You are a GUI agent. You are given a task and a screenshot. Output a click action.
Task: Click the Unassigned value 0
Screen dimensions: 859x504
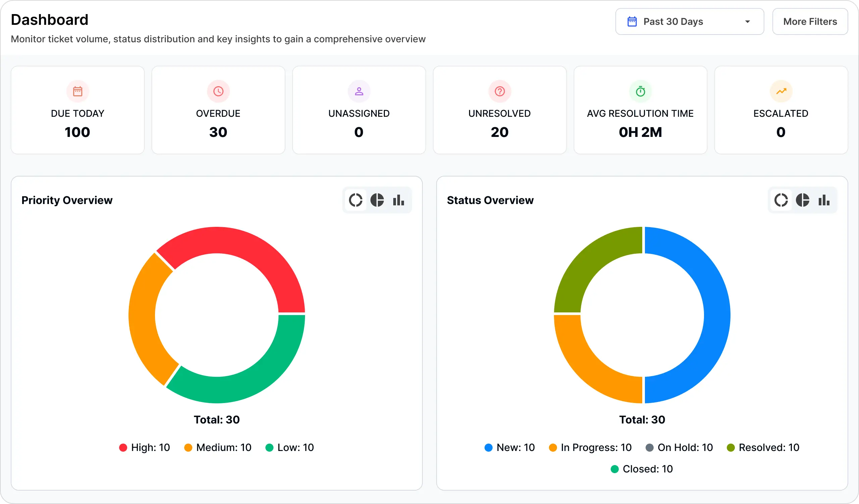tap(359, 132)
